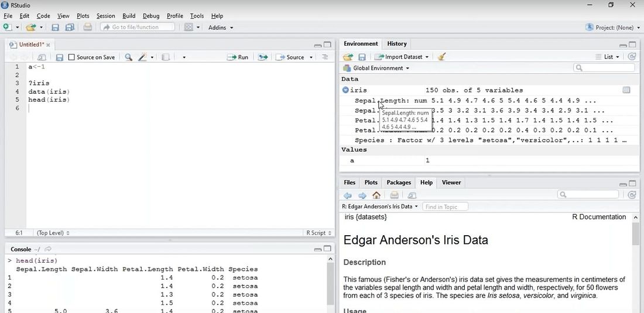This screenshot has width=644, height=313.
Task: Open iris data viewer table icon
Action: pos(626,90)
